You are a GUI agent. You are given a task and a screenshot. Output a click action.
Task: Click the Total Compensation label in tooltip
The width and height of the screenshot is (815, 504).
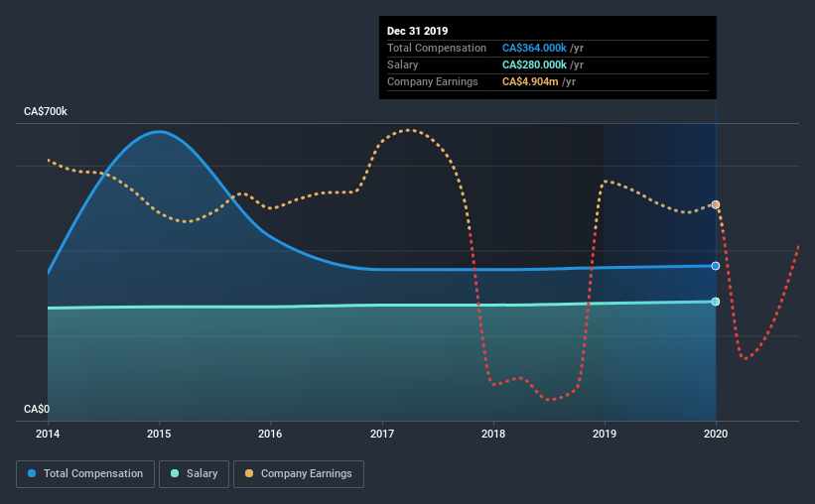point(436,48)
